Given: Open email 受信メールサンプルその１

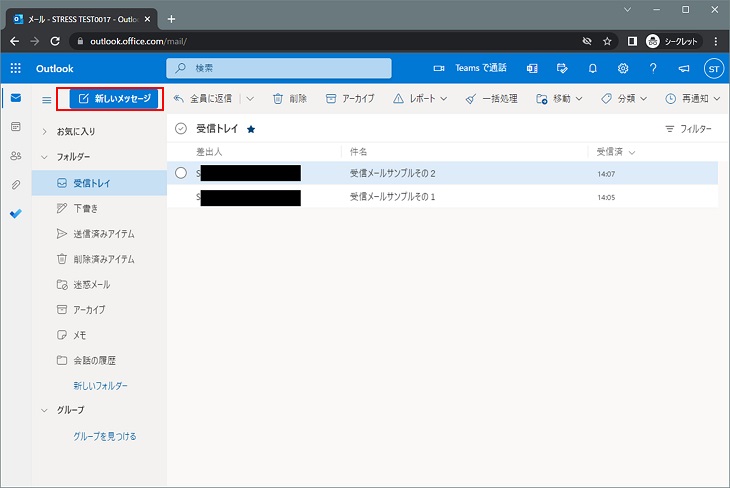Looking at the screenshot, I should [x=442, y=197].
